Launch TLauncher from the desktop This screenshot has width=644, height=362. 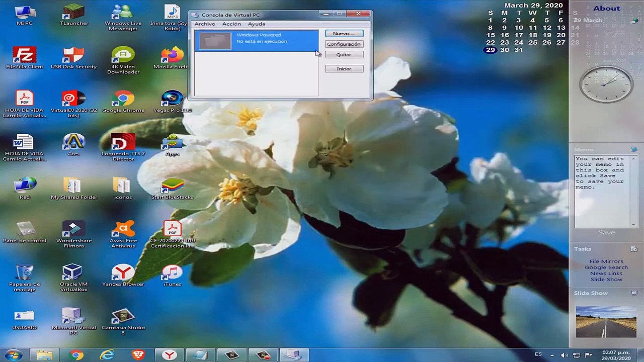coord(73,16)
